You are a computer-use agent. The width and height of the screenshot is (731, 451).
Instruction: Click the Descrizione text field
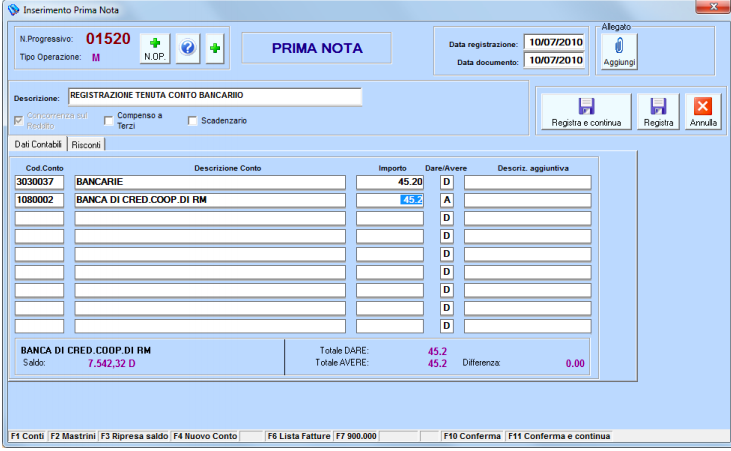[x=215, y=96]
